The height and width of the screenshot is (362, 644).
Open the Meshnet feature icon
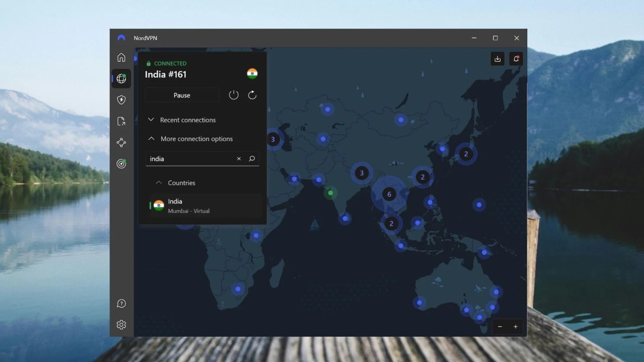tap(122, 142)
